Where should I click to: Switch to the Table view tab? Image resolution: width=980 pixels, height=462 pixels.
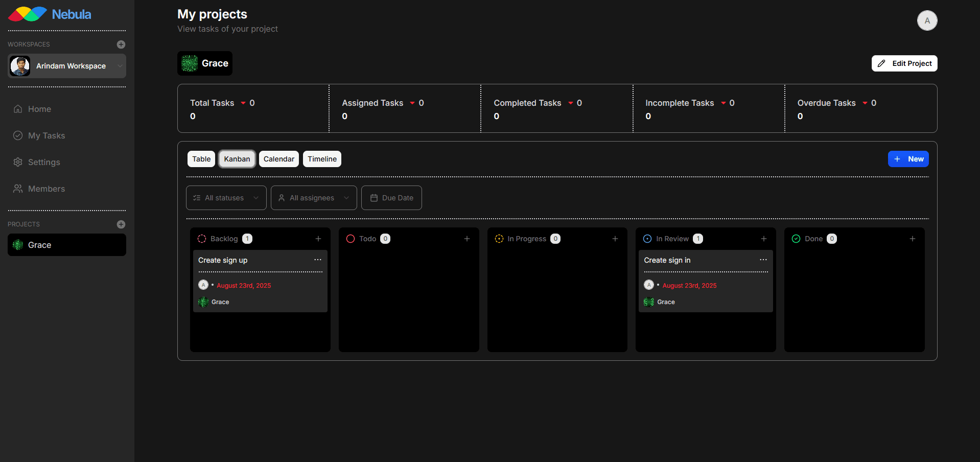201,159
